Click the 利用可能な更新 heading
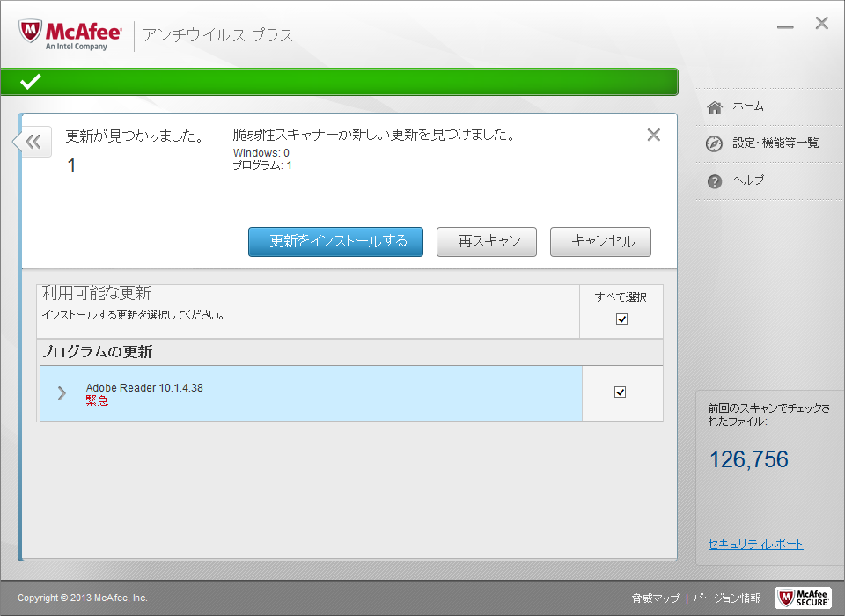845x616 pixels. tap(97, 293)
